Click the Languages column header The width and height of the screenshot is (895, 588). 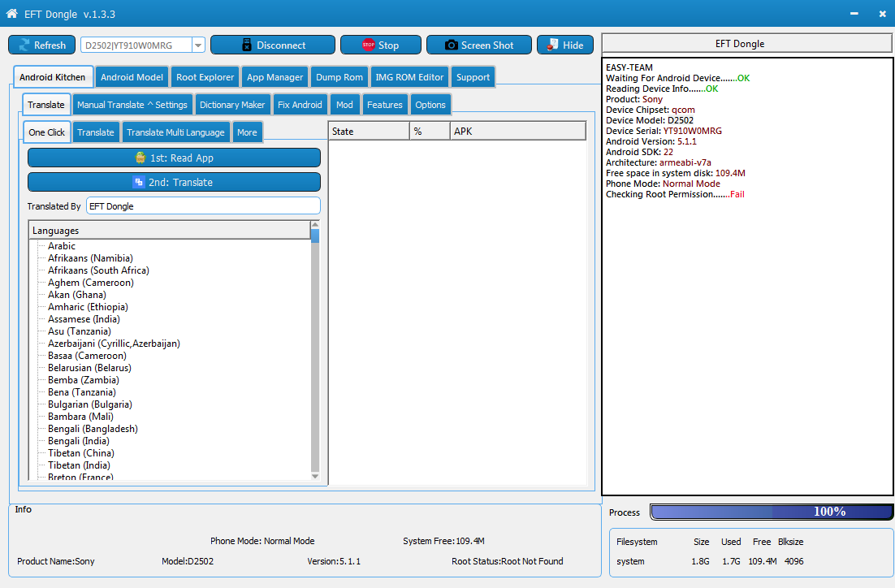[169, 230]
